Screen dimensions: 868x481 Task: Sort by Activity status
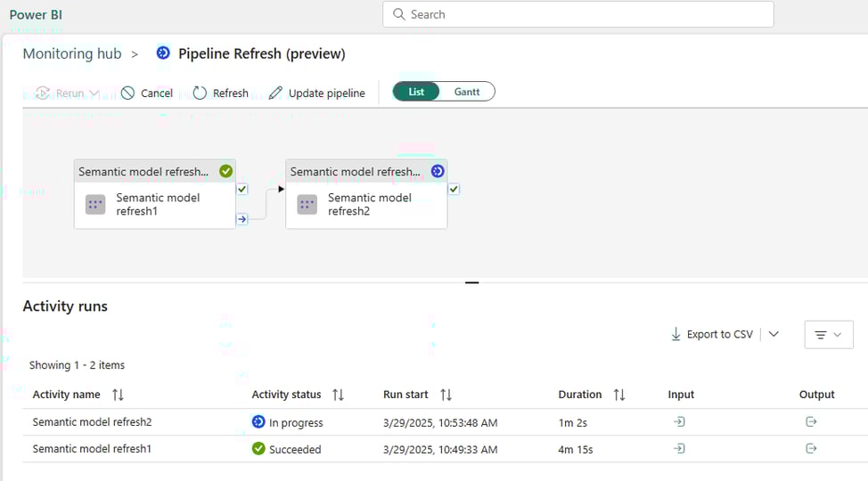tap(339, 395)
